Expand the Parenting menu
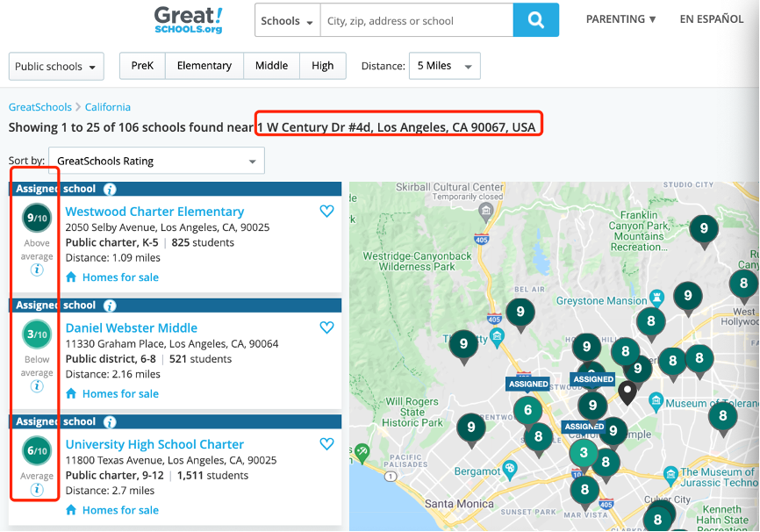 pos(620,19)
